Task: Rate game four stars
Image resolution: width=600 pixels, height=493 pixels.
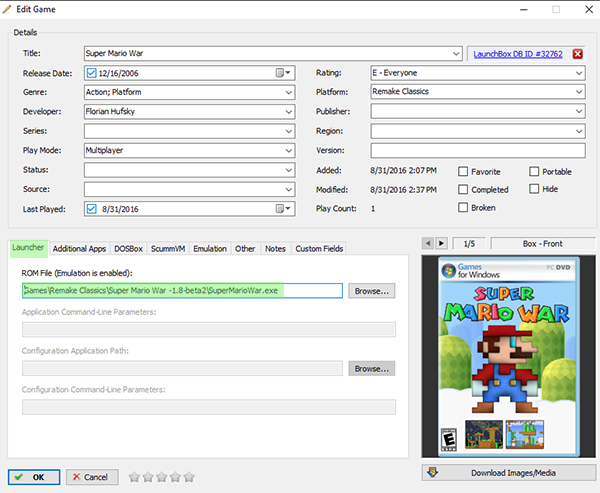Action: tap(176, 477)
